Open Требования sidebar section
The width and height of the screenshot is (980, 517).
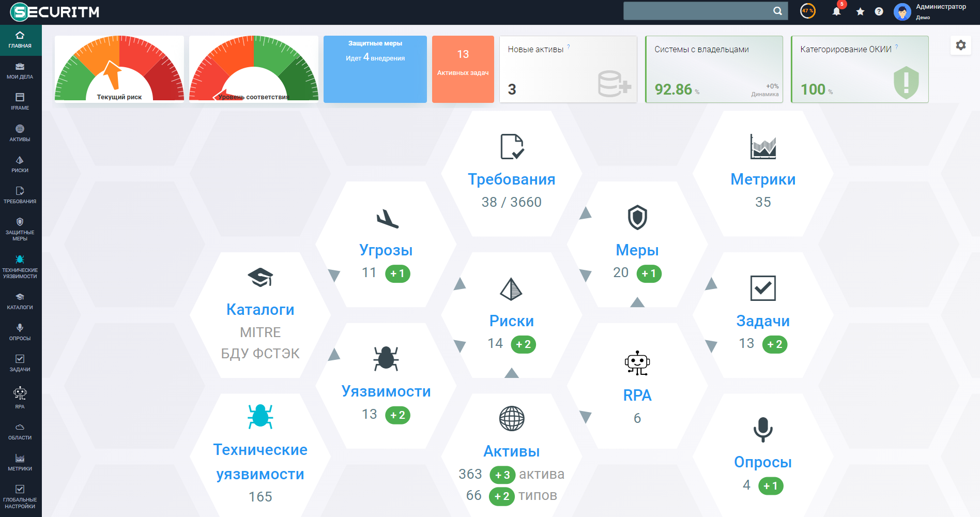click(x=20, y=195)
